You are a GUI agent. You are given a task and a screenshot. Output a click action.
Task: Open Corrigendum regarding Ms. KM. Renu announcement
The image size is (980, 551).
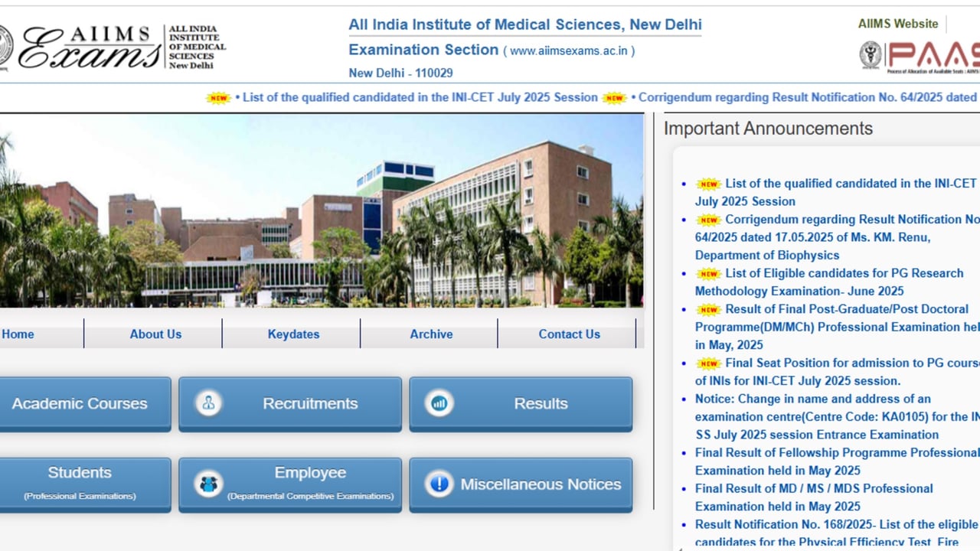click(837, 237)
